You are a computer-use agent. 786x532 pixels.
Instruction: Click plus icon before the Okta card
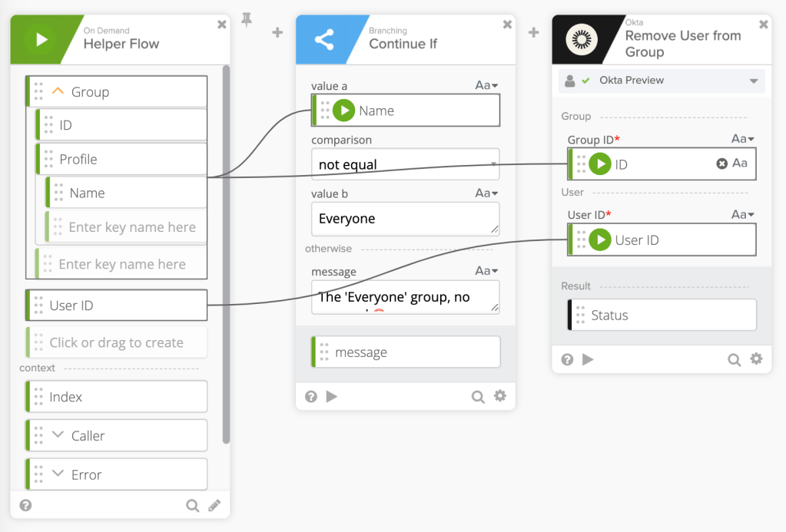[x=534, y=32]
